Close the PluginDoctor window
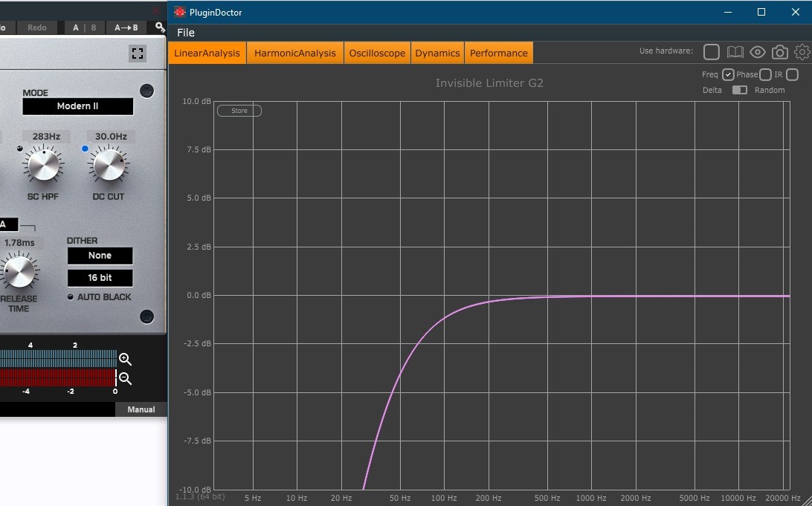The height and width of the screenshot is (506, 812). pyautogui.click(x=796, y=12)
